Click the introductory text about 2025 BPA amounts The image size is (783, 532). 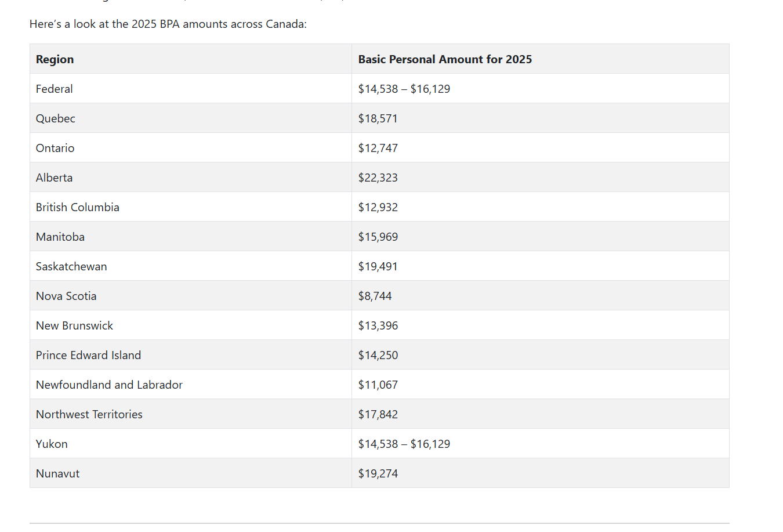168,24
